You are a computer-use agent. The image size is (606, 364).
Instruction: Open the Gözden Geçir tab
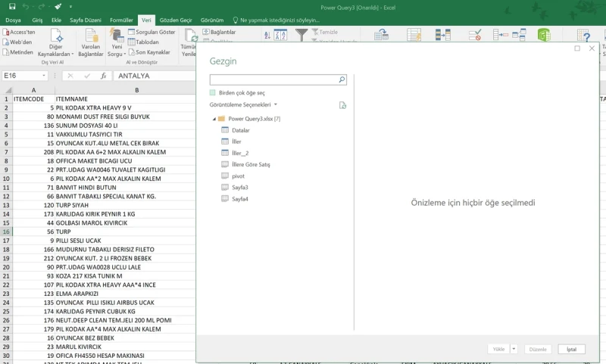pyautogui.click(x=176, y=20)
